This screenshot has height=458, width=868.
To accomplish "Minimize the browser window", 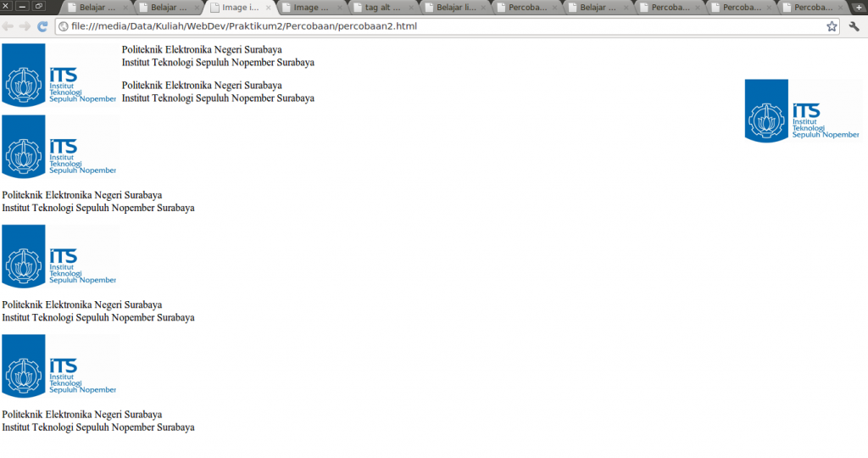I will pos(22,7).
